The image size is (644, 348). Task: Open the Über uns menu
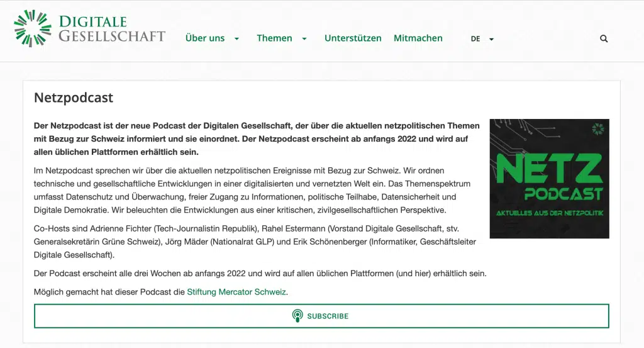tap(205, 38)
